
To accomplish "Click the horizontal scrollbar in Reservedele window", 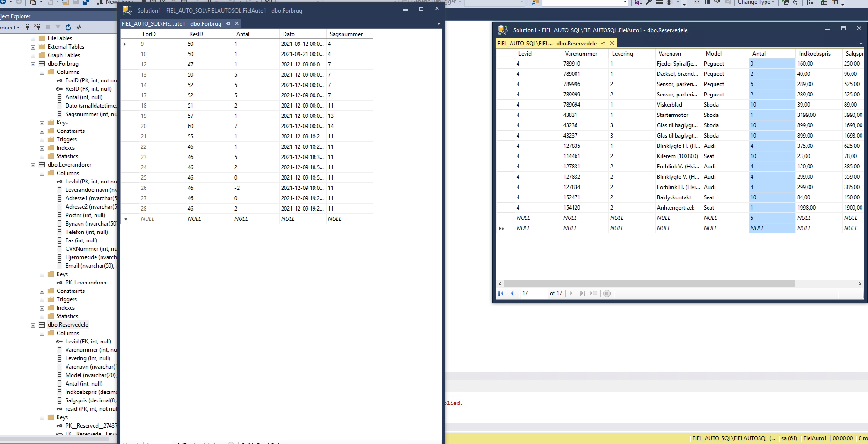I will (x=649, y=284).
